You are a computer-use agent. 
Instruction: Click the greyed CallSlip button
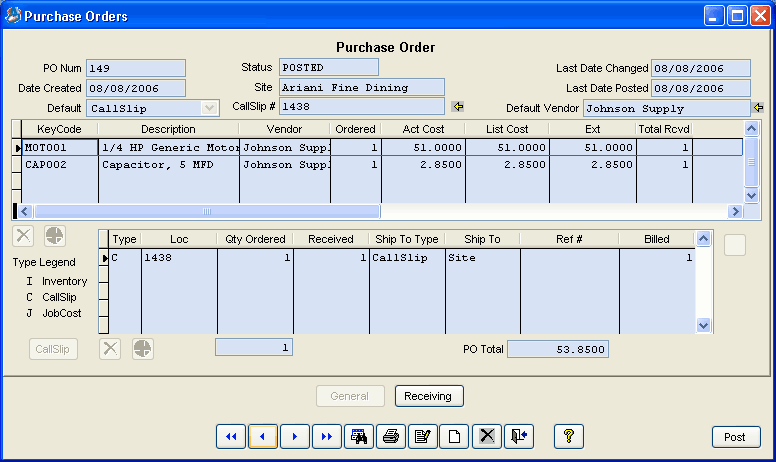[x=53, y=349]
